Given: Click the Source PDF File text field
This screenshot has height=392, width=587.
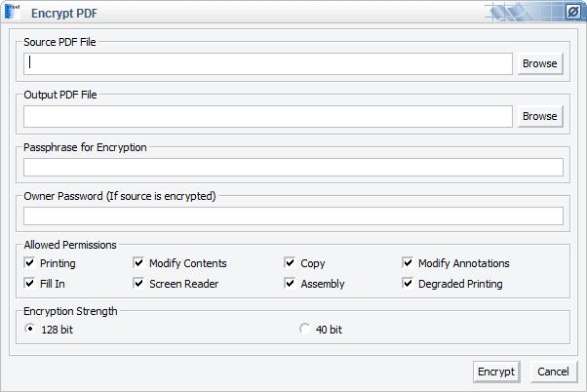Looking at the screenshot, I should [x=268, y=63].
